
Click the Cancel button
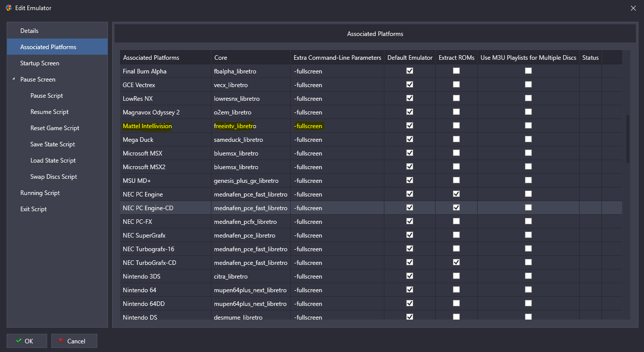[74, 341]
